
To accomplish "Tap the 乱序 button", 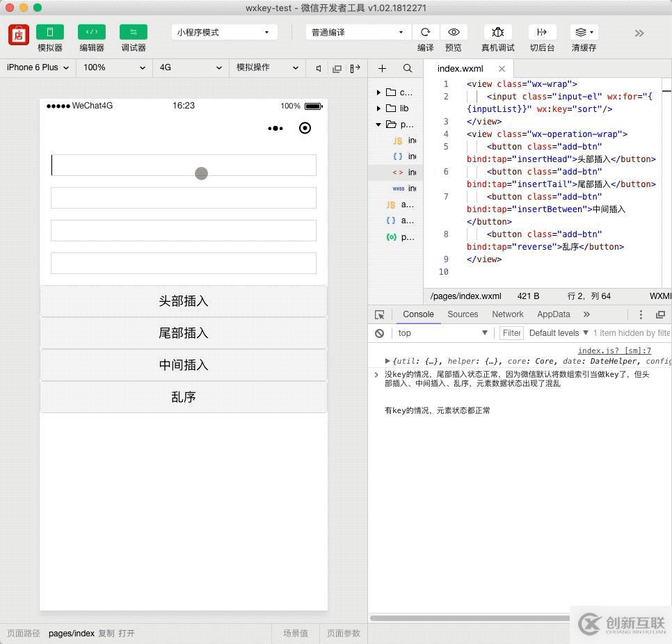I will click(184, 397).
